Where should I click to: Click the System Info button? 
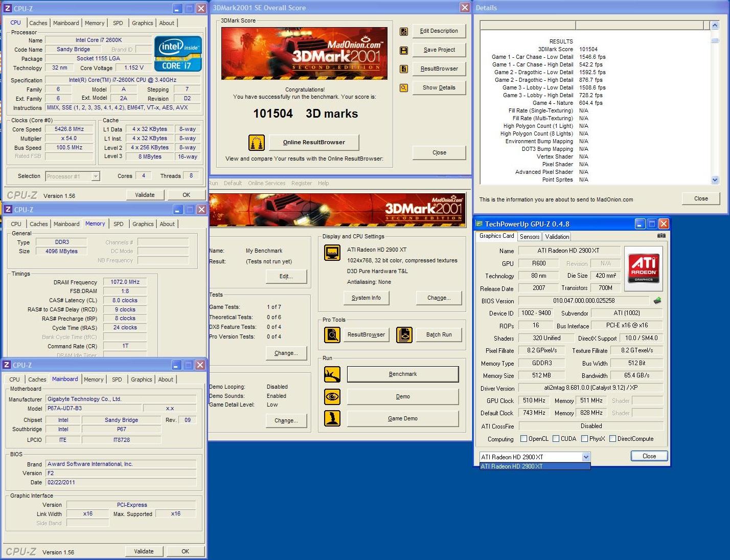366,298
